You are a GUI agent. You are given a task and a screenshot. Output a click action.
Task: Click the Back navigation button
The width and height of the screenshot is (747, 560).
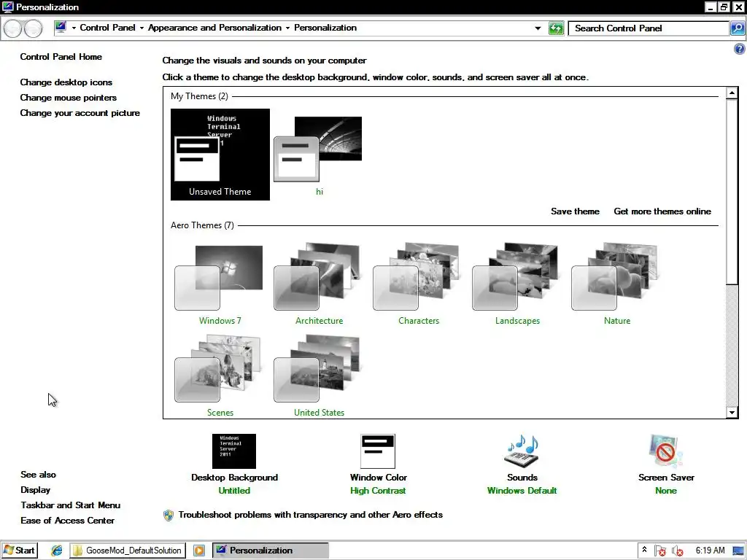13,28
